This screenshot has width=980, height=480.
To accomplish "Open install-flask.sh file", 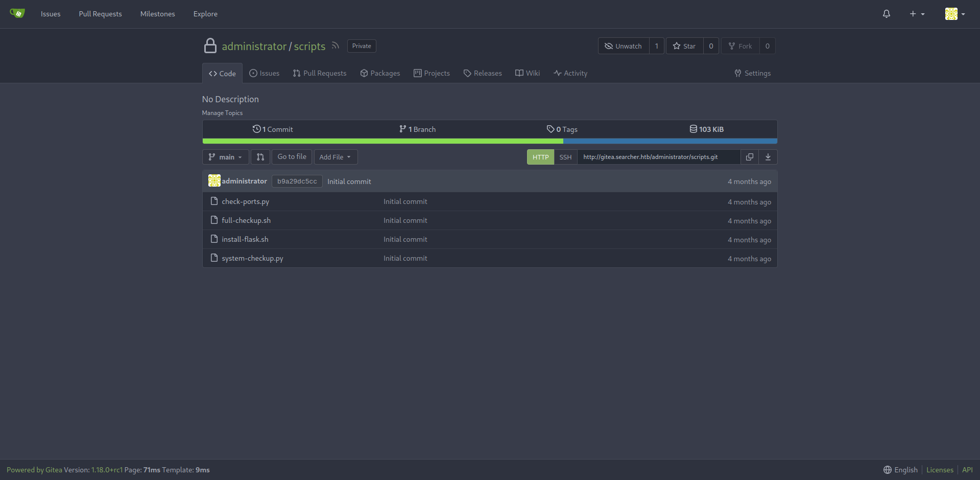I will coord(245,239).
